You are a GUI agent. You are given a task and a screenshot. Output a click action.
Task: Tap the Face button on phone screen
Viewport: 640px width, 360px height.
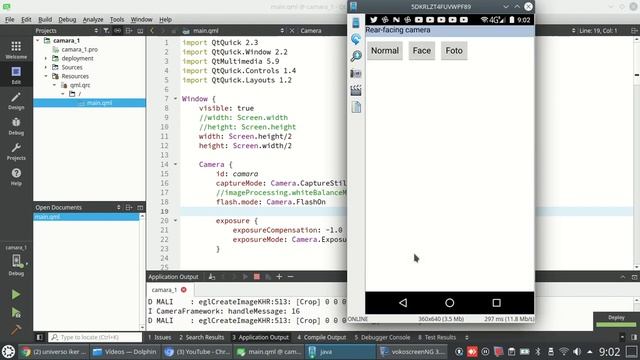pos(422,51)
